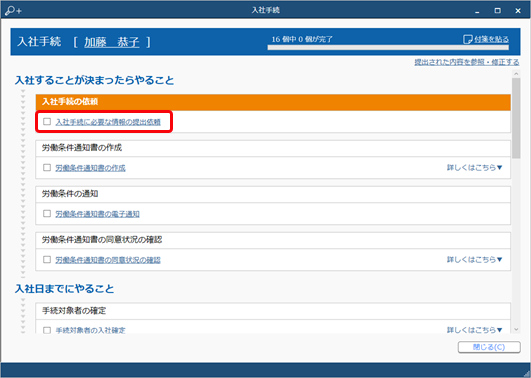Click the vertical scrollbar thumb

point(516,118)
